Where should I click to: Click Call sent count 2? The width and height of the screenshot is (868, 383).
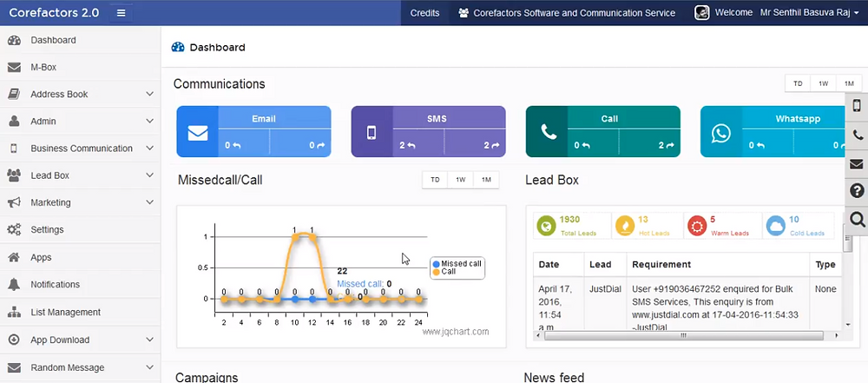point(667,146)
